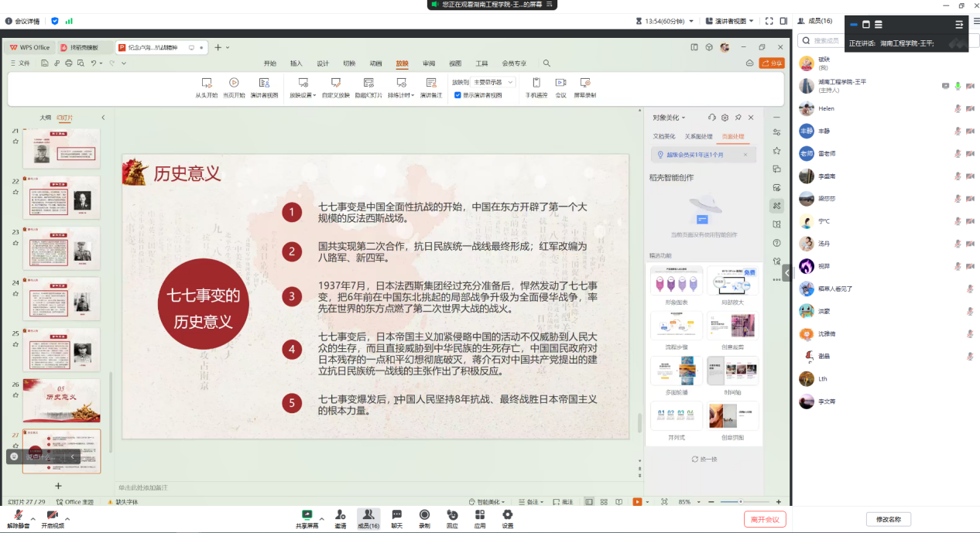Unmute microphone via 解除静音
980x533 pixels.
[18, 515]
